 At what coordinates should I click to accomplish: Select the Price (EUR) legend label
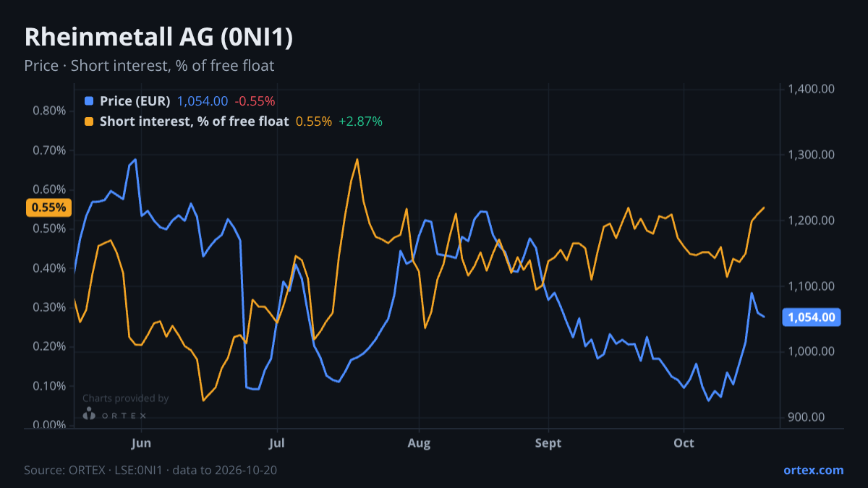pos(135,101)
